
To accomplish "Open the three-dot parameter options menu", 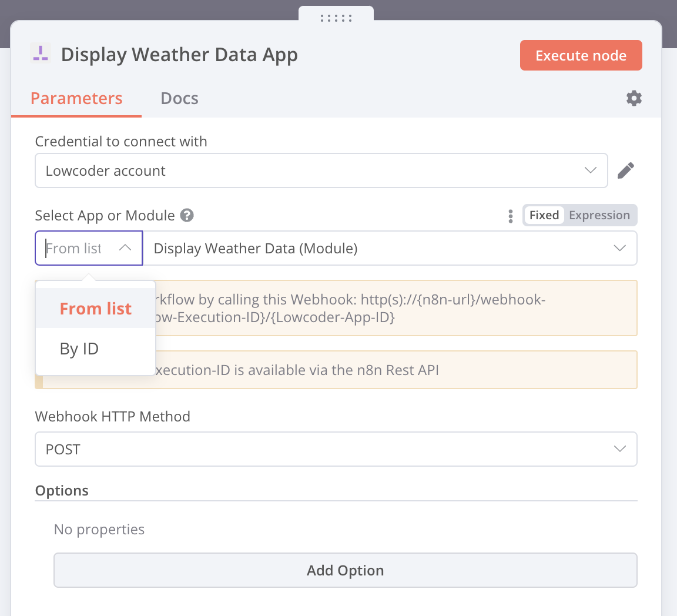I will 510,216.
